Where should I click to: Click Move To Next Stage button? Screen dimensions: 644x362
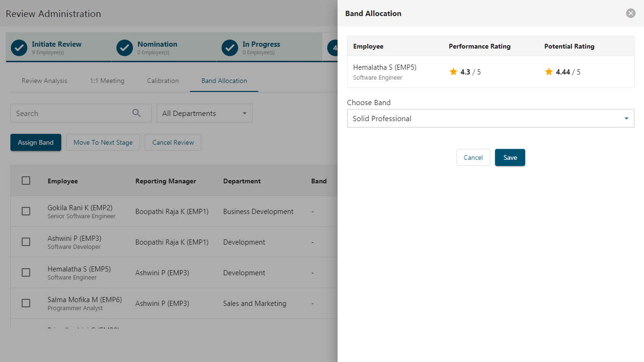click(103, 142)
